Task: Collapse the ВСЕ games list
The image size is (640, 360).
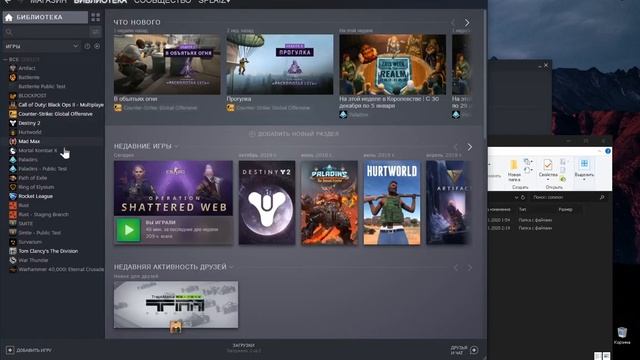Action: point(5,59)
